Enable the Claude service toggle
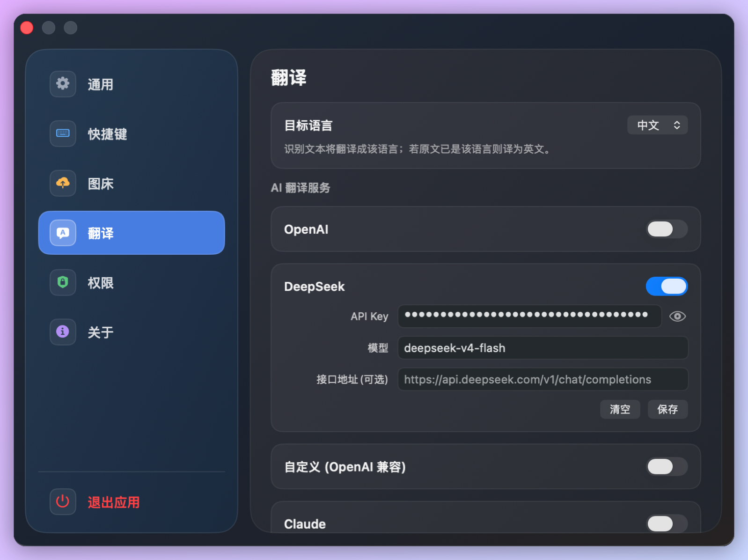This screenshot has height=560, width=748. (x=667, y=524)
